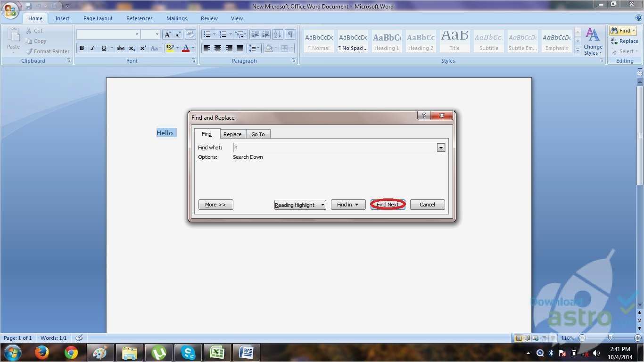Screen dimensions: 644x362
Task: Click the Bullets list icon
Action: pyautogui.click(x=206, y=34)
